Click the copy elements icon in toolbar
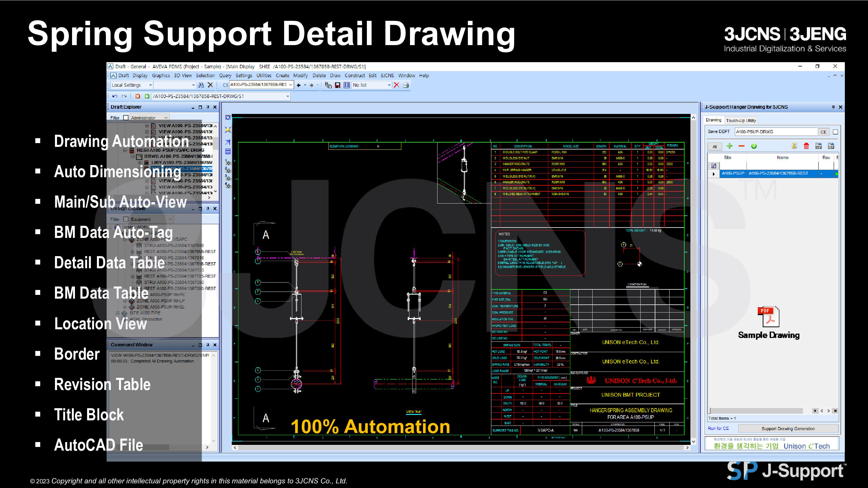868x488 pixels. 328,85
